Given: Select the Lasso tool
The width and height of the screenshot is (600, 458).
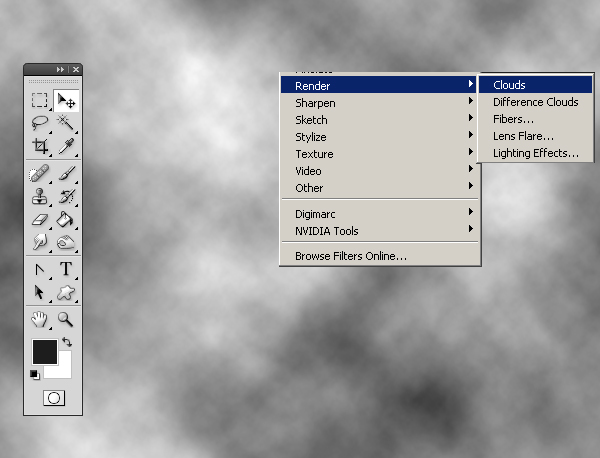Looking at the screenshot, I should tap(39, 123).
